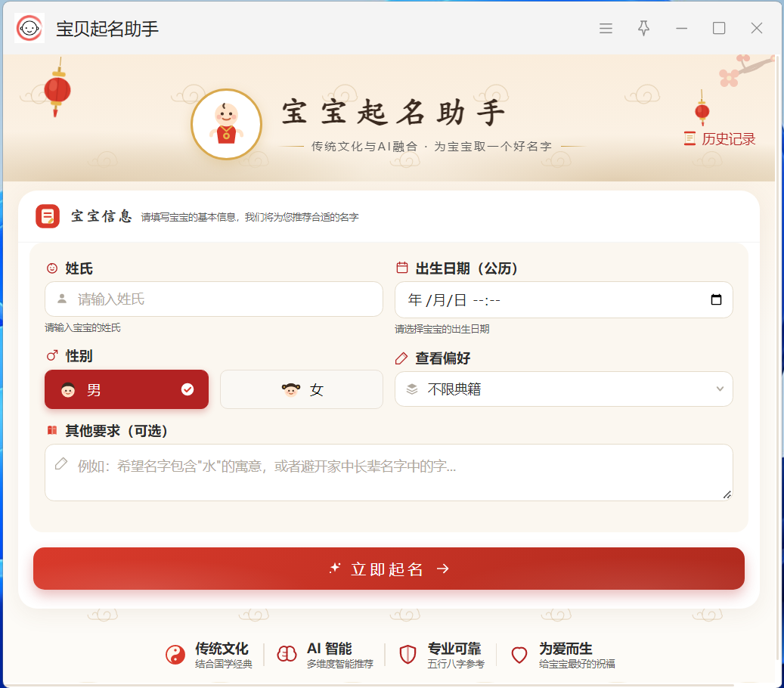Screen dimensions: 784x688
Task: Click the 出生日期（公历）label
Action: (x=466, y=268)
